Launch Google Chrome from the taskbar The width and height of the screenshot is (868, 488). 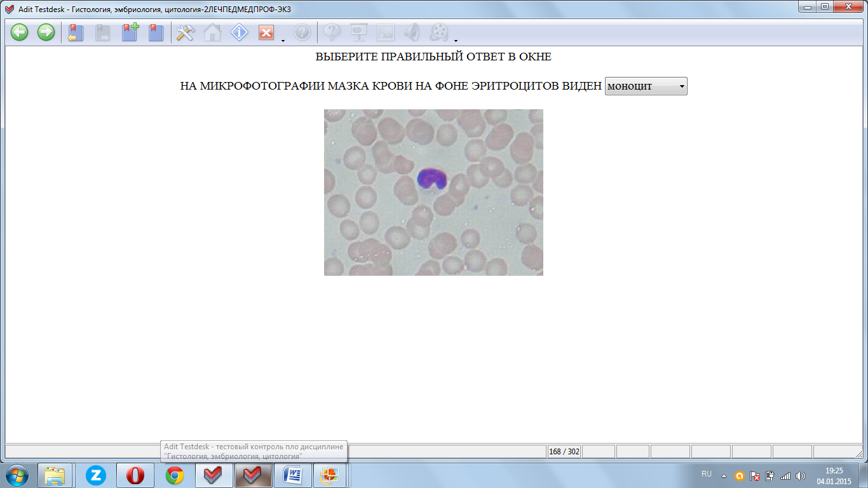click(175, 475)
